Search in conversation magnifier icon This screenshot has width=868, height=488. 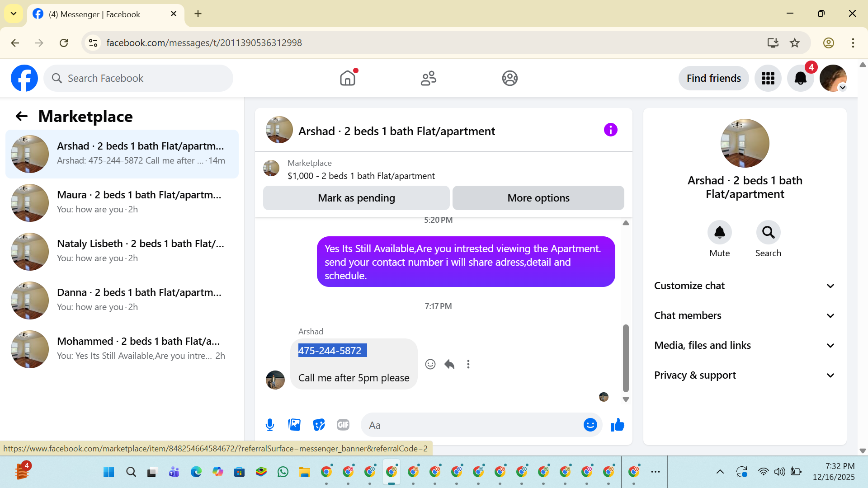pyautogui.click(x=768, y=232)
